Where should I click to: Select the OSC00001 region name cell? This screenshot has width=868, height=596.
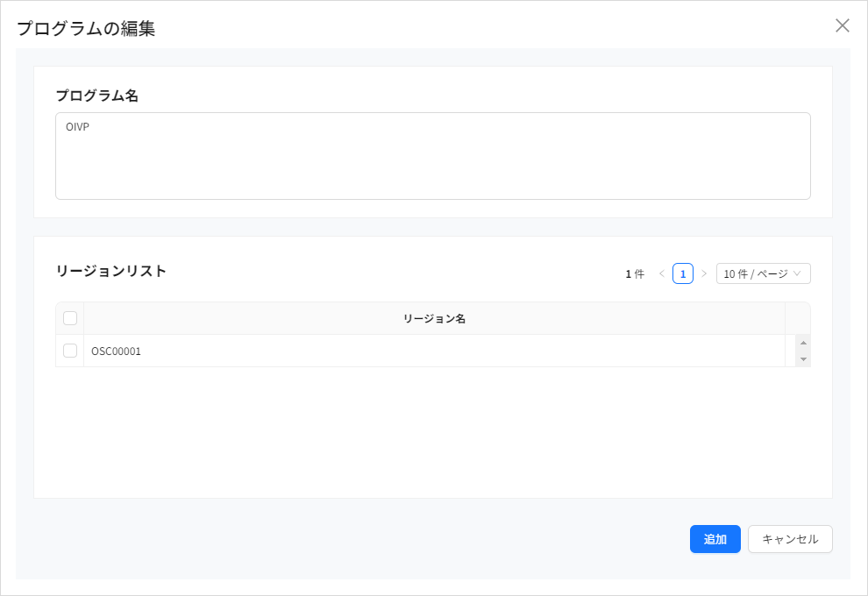[x=117, y=351]
